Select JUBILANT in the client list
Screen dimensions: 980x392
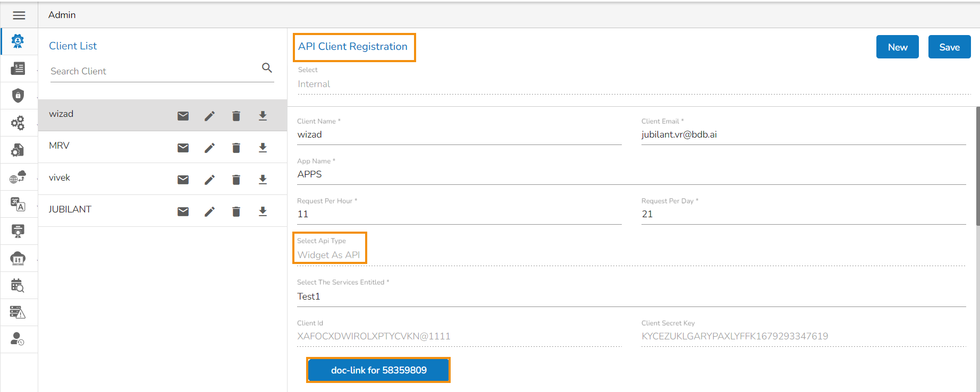click(x=70, y=209)
